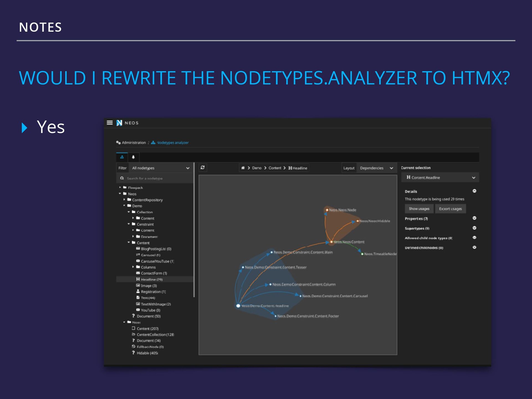Open the All nodetypes filter dropdown
The height and width of the screenshot is (399, 532).
(160, 168)
